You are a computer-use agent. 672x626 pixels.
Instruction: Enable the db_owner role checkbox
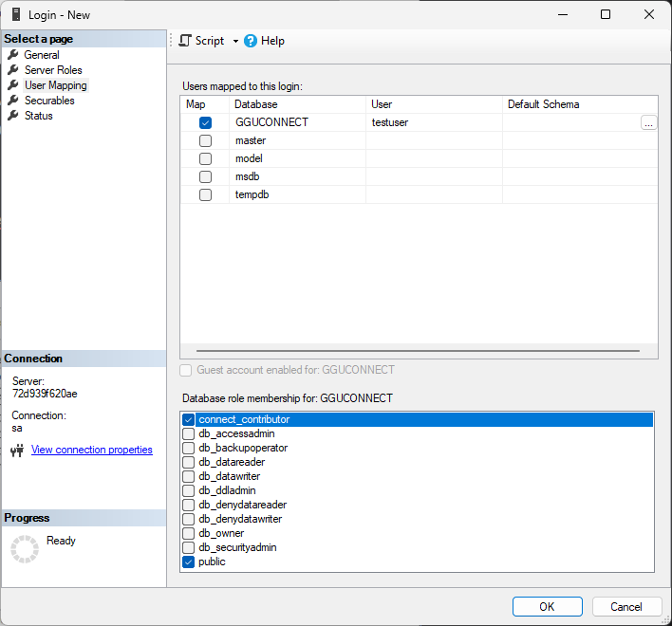click(188, 533)
